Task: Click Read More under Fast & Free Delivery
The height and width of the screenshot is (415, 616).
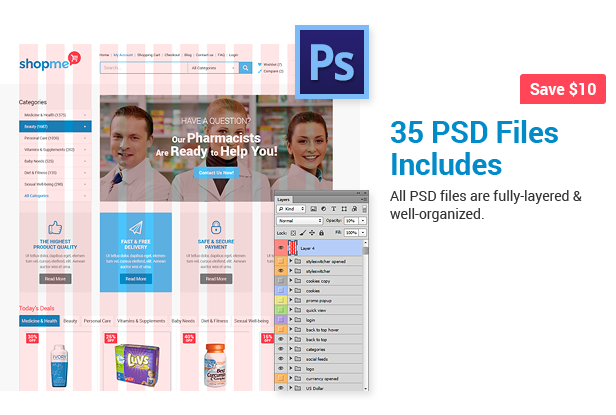Action: pyautogui.click(x=135, y=279)
